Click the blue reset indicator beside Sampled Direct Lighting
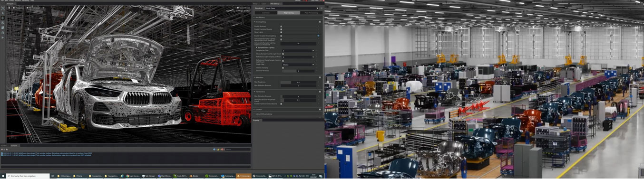644x179 pixels. tap(318, 36)
